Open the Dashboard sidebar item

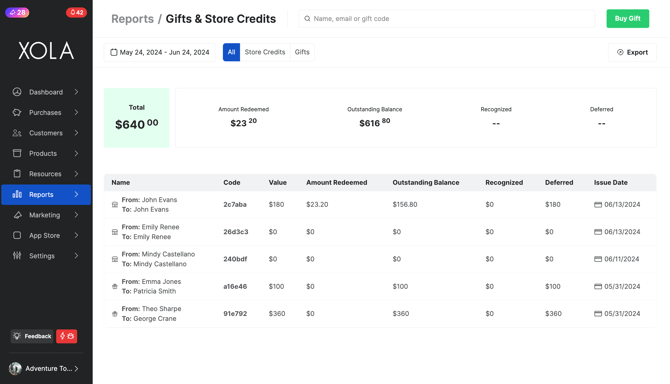pyautogui.click(x=46, y=92)
